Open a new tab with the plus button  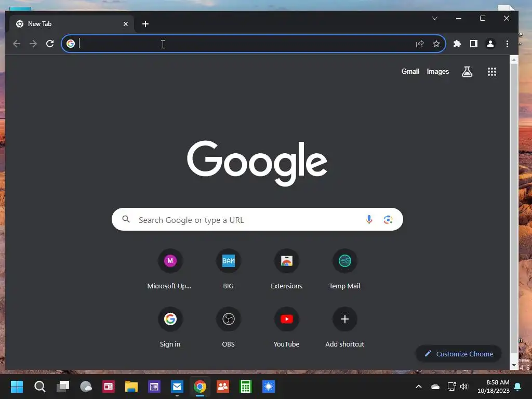pyautogui.click(x=145, y=24)
